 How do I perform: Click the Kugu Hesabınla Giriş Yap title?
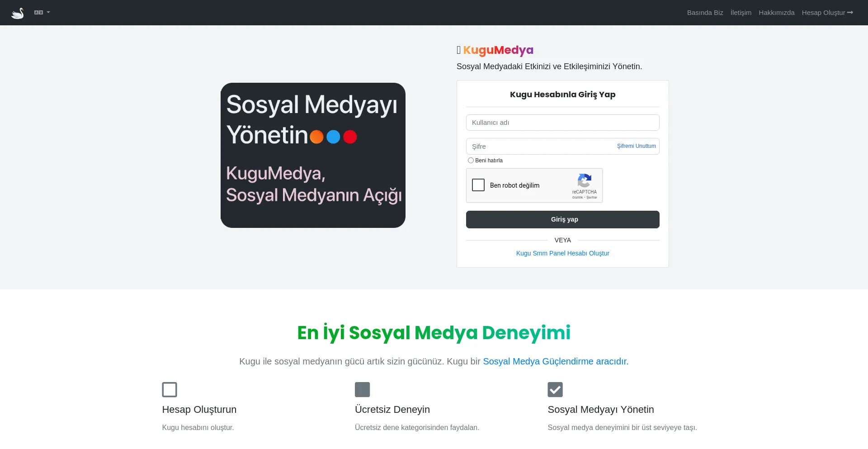click(x=562, y=95)
